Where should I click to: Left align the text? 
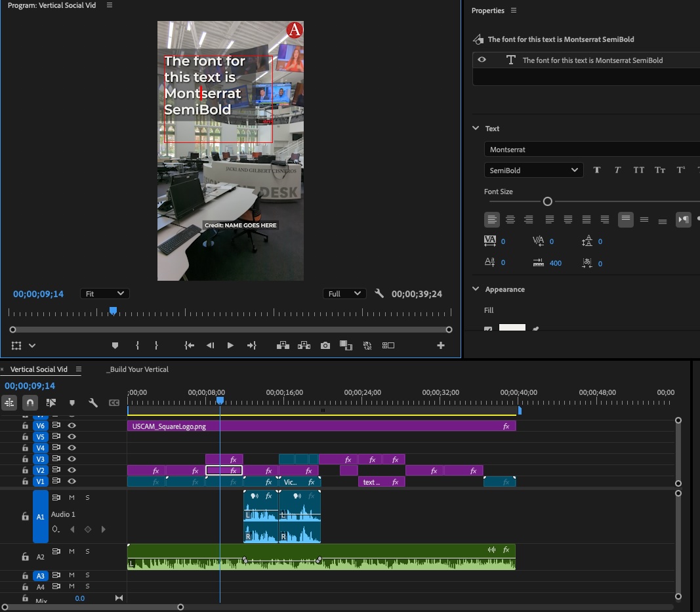492,219
